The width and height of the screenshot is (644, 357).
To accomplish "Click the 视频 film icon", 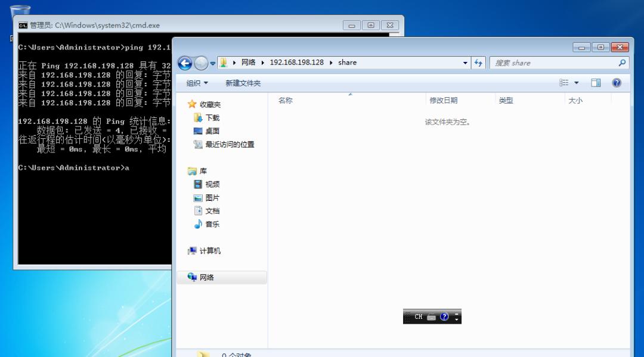I will coord(198,184).
